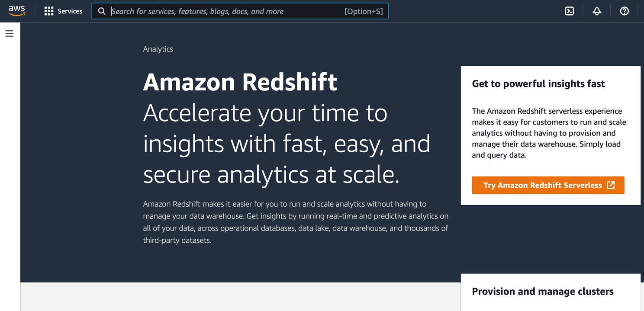Click Try Amazon Redshift Serverless
This screenshot has height=311, width=644.
(548, 185)
